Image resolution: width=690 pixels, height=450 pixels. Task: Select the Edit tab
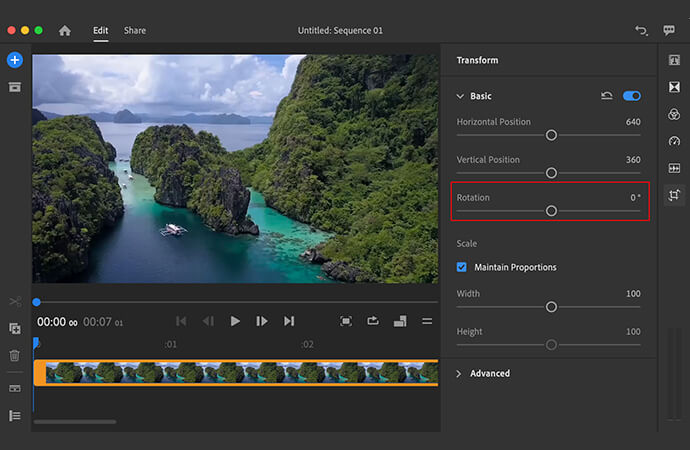click(100, 31)
